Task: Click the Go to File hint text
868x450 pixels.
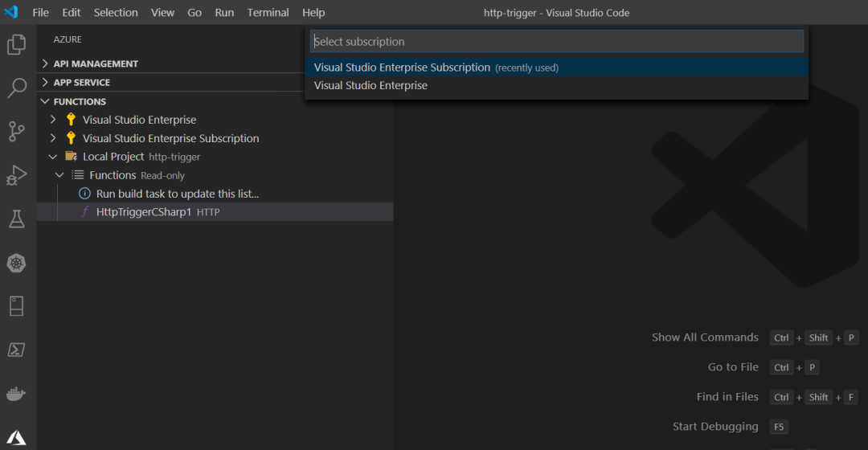Action: (733, 367)
